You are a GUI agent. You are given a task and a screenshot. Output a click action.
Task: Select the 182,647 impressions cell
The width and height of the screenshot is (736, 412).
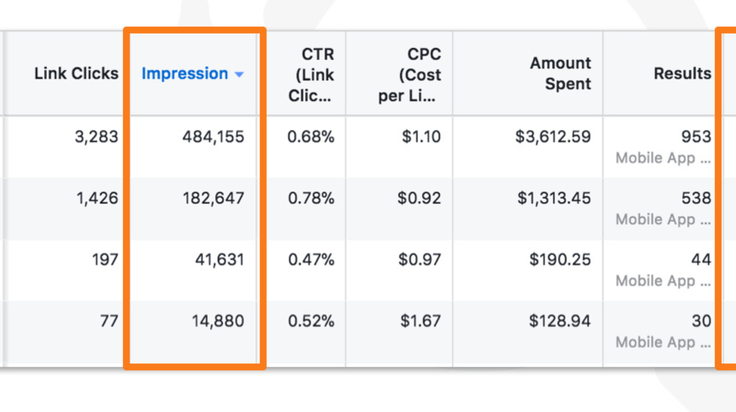pyautogui.click(x=213, y=198)
